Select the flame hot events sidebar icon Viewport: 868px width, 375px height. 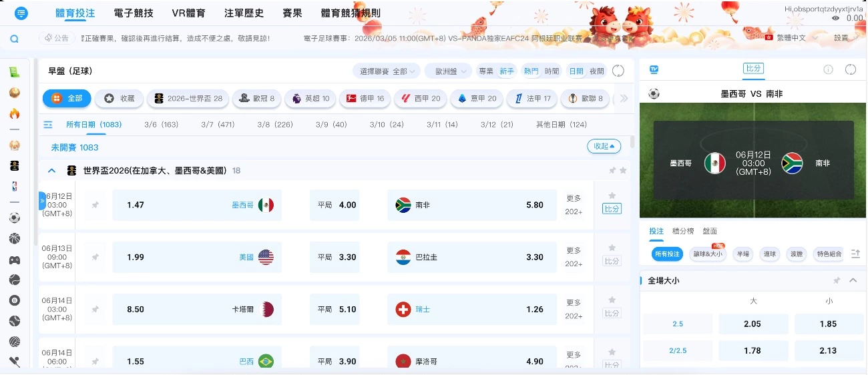pos(14,113)
